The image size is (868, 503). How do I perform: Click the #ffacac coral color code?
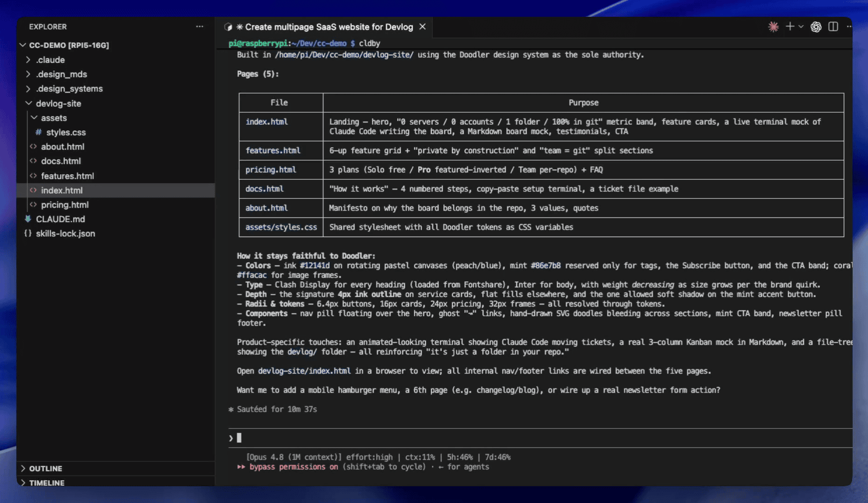pyautogui.click(x=252, y=275)
